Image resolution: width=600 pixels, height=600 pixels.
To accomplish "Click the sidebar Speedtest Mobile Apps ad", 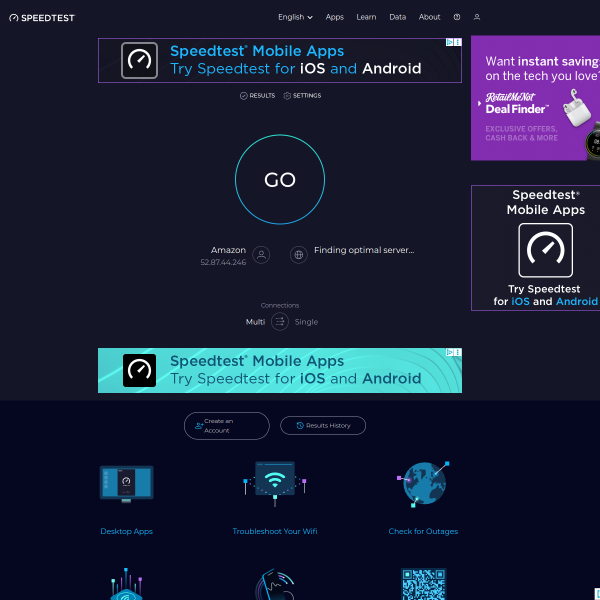I will pyautogui.click(x=535, y=248).
